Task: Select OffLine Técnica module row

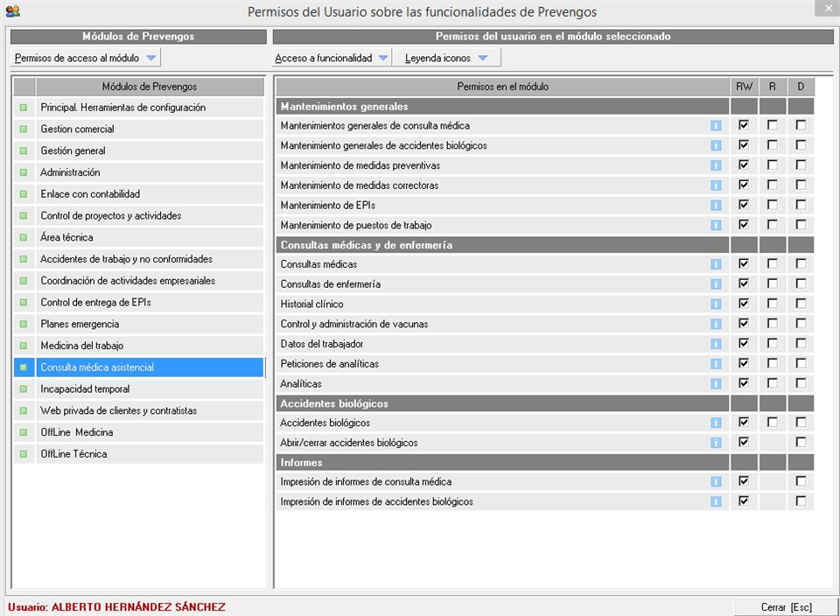Action: click(73, 454)
